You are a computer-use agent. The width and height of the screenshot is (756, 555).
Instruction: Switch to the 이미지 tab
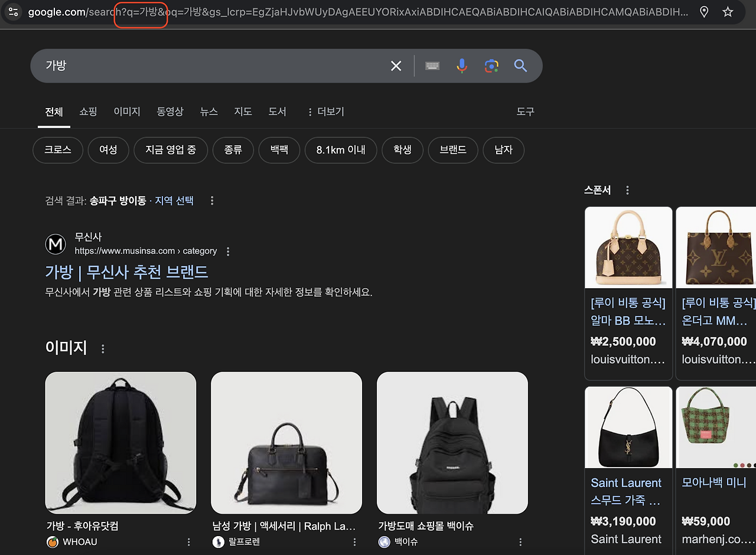(126, 112)
